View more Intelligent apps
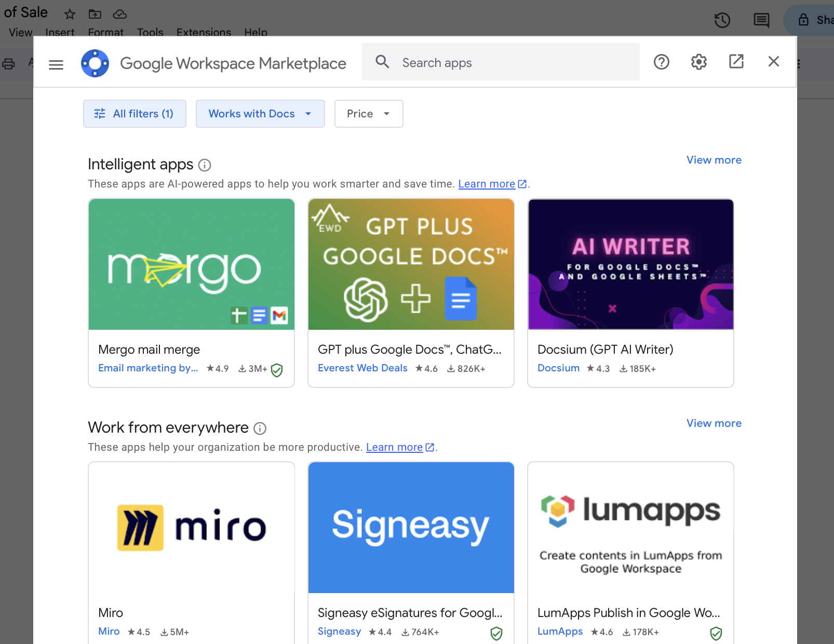 tap(714, 160)
